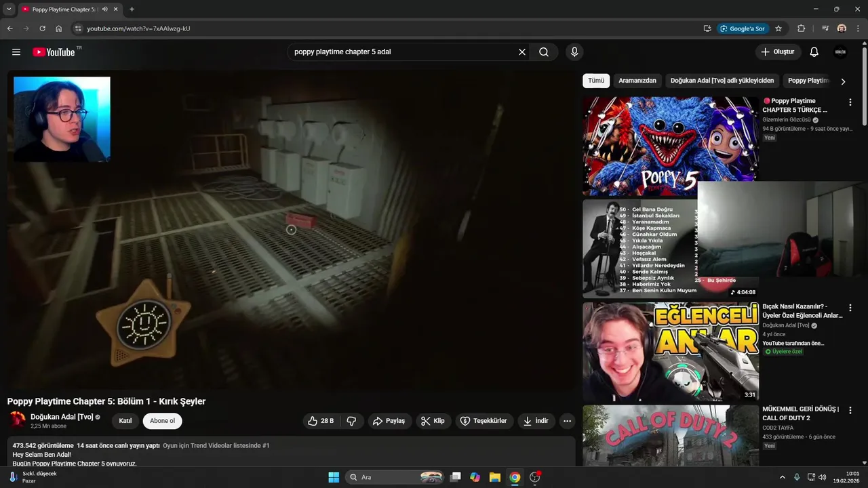The image size is (868, 488).
Task: Like the video with 28 B
Action: [321, 421]
